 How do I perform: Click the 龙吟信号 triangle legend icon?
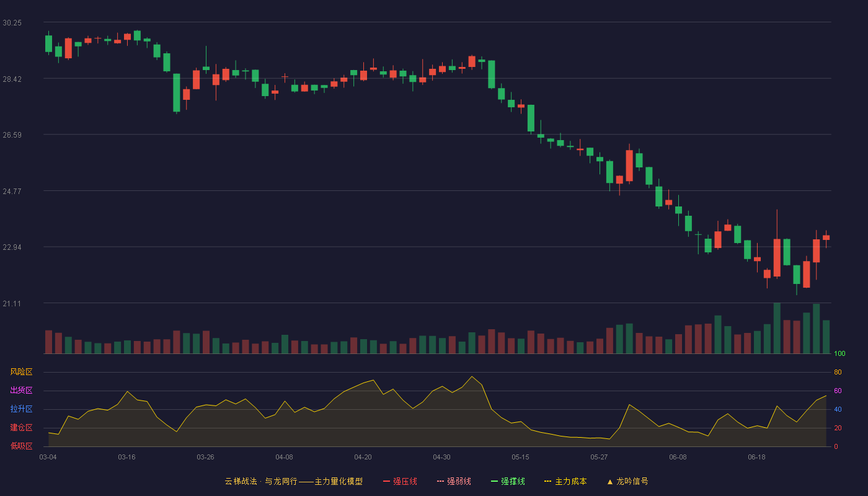[610, 482]
